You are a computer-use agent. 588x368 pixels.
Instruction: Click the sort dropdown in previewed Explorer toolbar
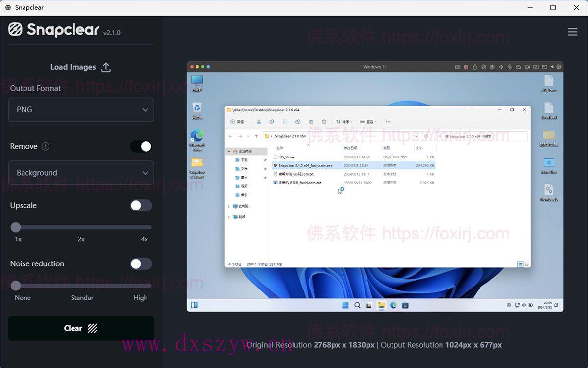(344, 122)
